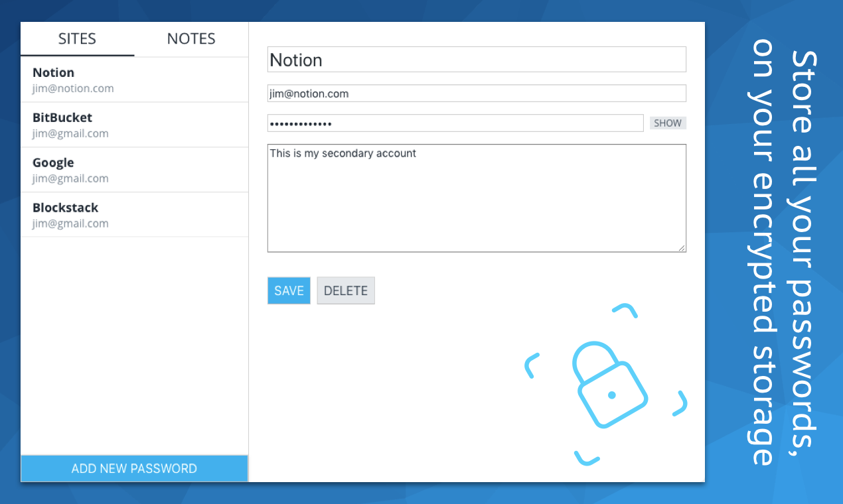Screen dimensions: 843x504
Task: Save the Notion entry
Action: (x=289, y=290)
